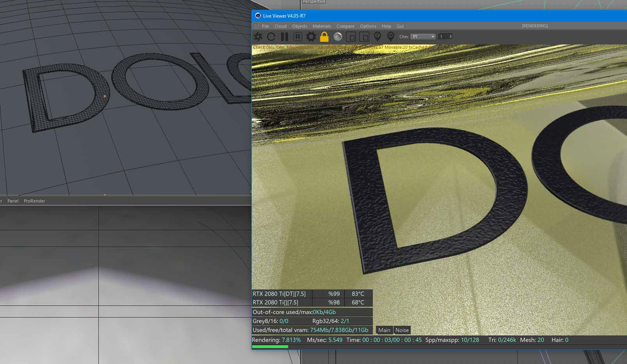The width and height of the screenshot is (627, 364).
Task: Click the Live Viewer title bar app icon
Action: [x=258, y=16]
